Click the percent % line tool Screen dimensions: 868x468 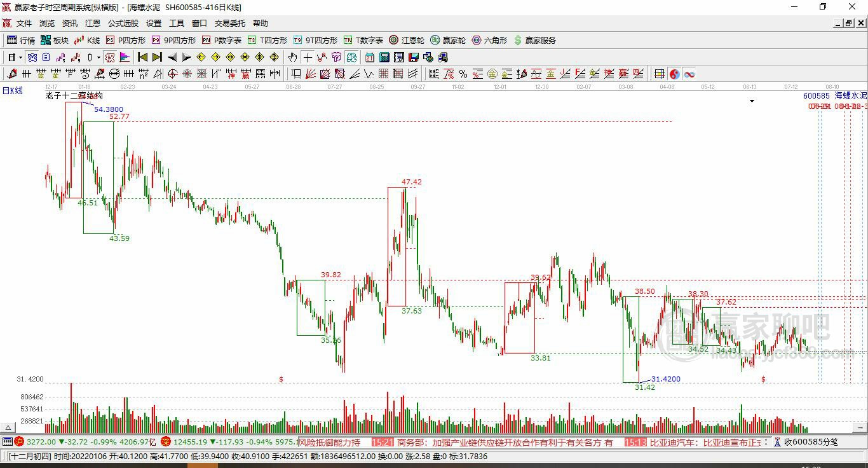[x=463, y=74]
